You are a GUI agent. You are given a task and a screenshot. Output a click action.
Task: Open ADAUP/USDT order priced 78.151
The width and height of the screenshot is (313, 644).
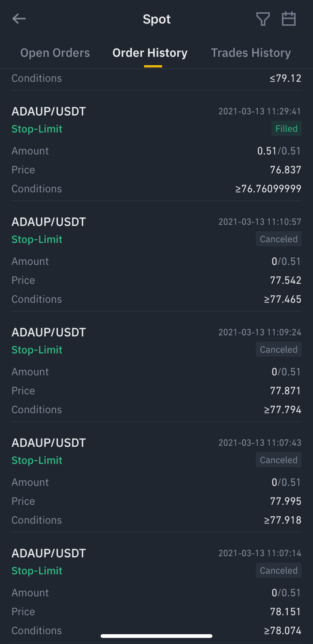49,553
